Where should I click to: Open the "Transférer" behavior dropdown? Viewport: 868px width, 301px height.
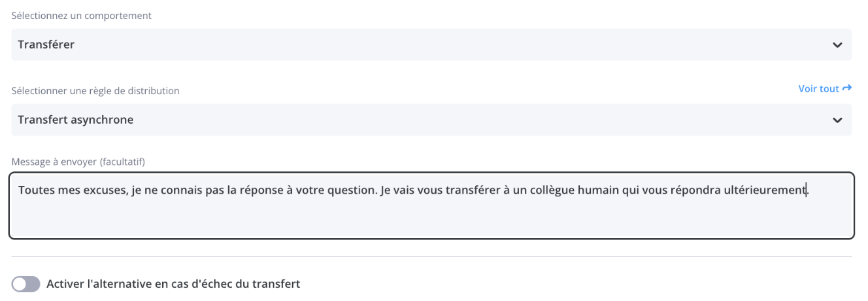click(x=418, y=44)
